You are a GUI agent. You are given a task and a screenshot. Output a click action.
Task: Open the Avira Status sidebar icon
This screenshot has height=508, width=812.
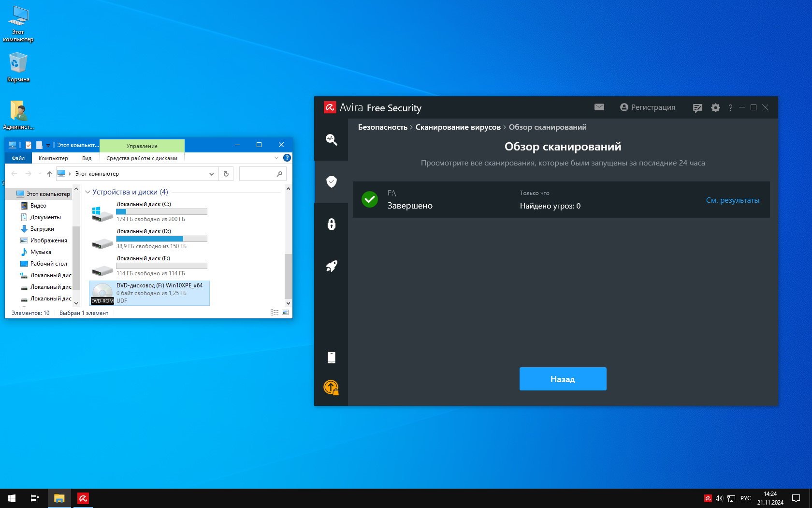click(331, 140)
